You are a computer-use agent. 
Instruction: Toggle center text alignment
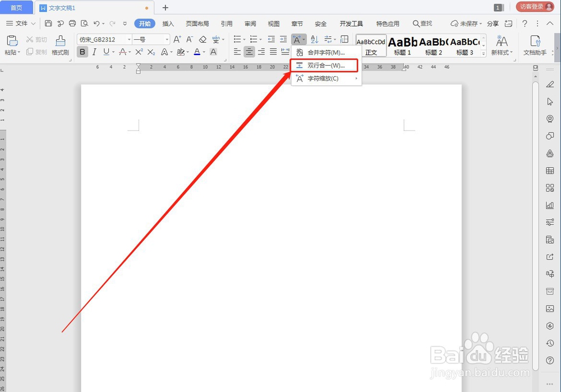(250, 52)
